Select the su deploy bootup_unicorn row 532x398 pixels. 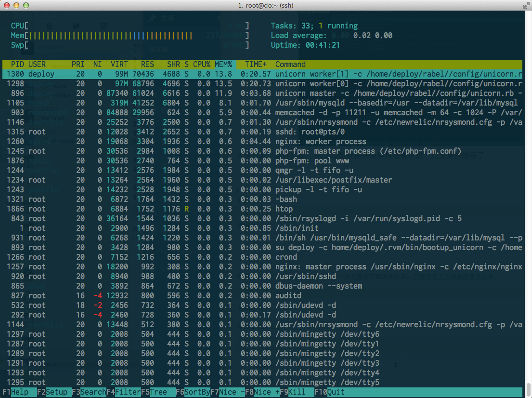[x=262, y=247]
